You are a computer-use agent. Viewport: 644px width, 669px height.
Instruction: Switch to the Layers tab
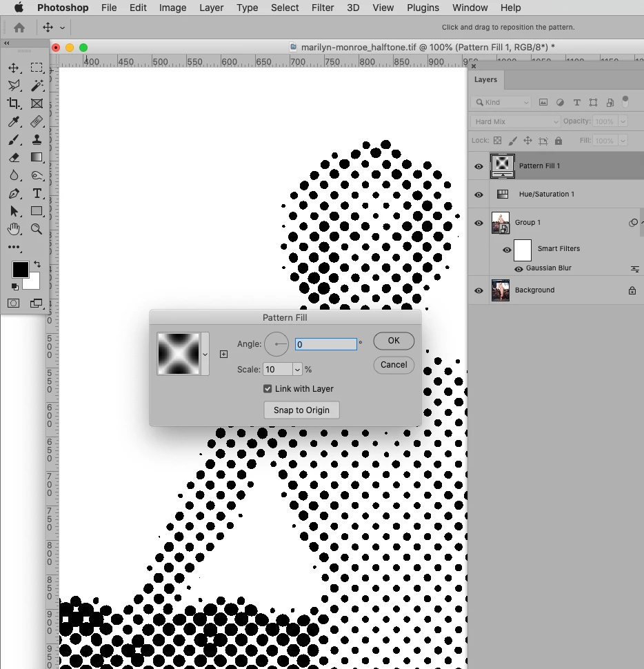coord(486,80)
